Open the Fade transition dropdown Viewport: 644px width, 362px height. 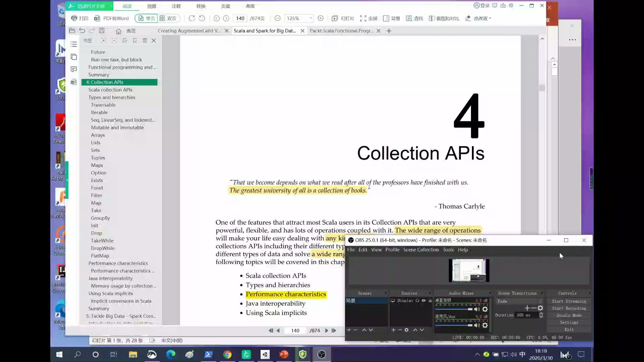pyautogui.click(x=519, y=301)
